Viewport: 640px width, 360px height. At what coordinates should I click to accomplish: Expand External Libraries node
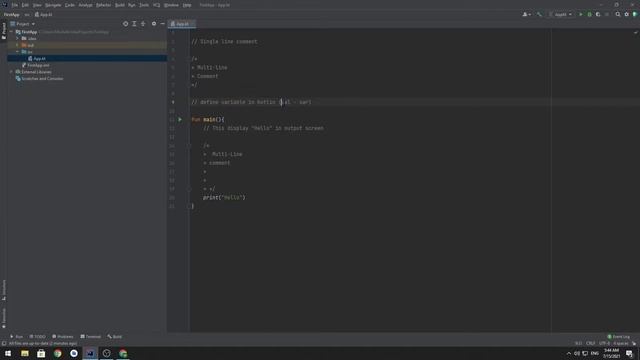(x=11, y=72)
